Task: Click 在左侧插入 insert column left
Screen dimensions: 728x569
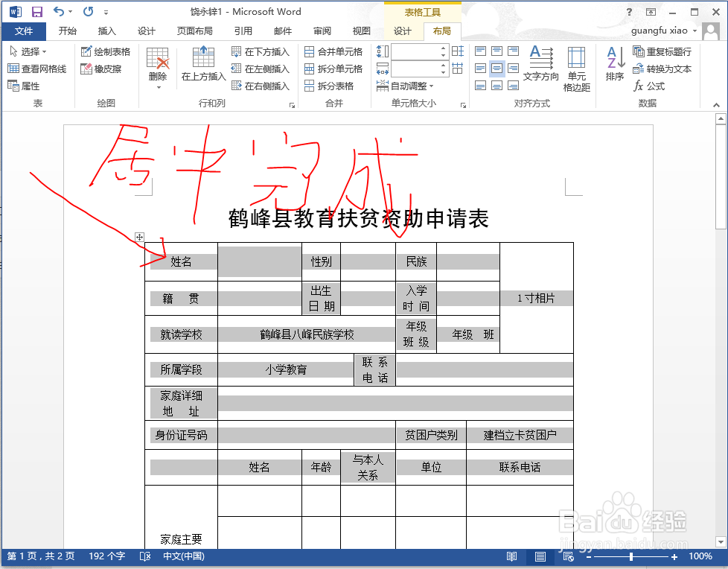Action: click(x=261, y=69)
